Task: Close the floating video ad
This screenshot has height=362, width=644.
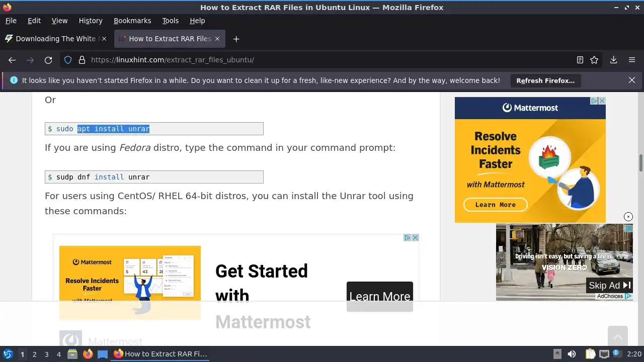Action: coord(628,217)
